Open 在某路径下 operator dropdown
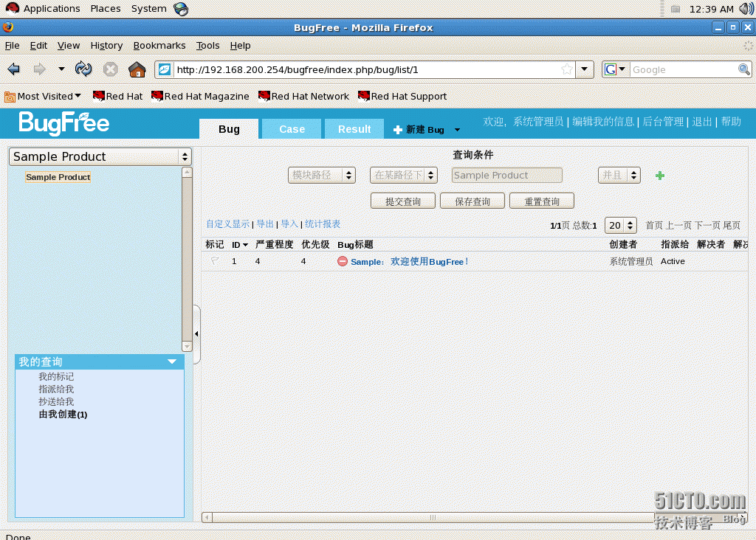Viewport: 756px width, 540px height. pyautogui.click(x=404, y=176)
